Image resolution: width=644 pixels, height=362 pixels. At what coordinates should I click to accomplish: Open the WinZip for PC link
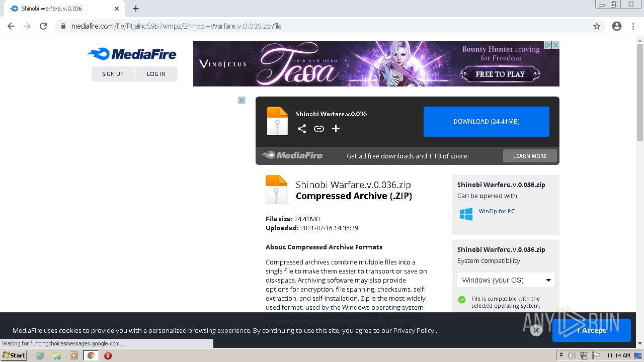coord(497,211)
